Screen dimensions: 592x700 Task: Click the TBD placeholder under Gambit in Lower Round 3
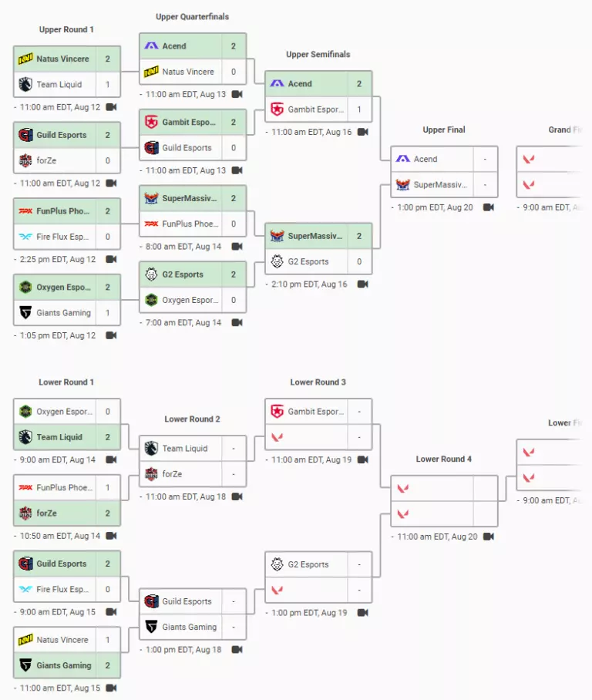(306, 437)
